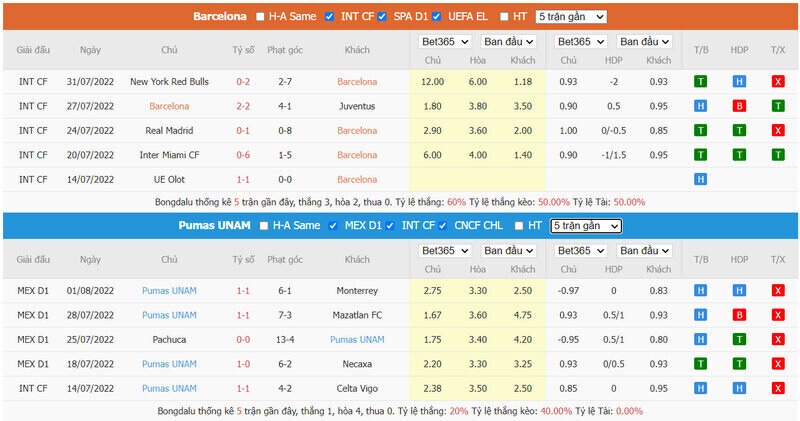Click green T badge in New York Red Bulls T/B column
Viewport: 800px width, 421px height.
pyautogui.click(x=701, y=82)
